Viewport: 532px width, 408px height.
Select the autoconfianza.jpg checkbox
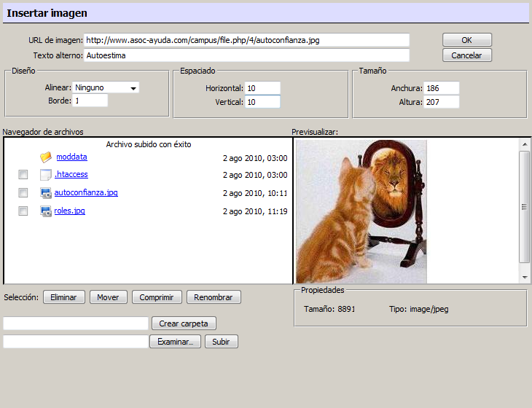point(23,193)
